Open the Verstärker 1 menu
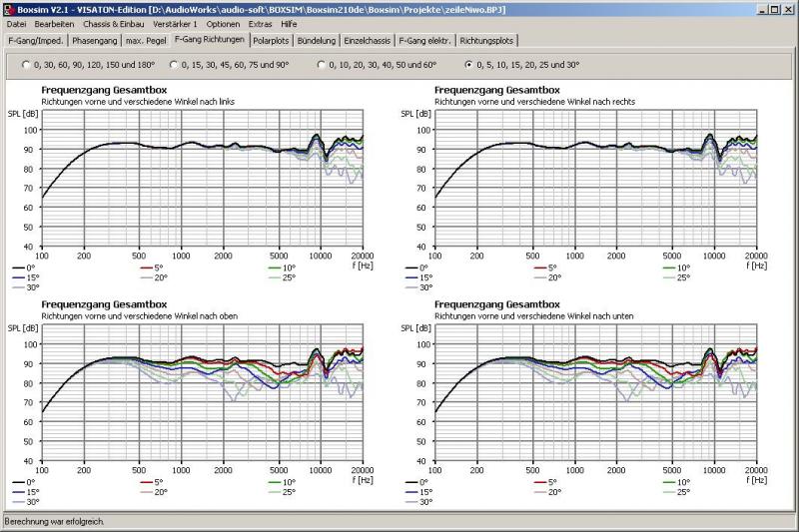This screenshot has width=799, height=532. 175,24
